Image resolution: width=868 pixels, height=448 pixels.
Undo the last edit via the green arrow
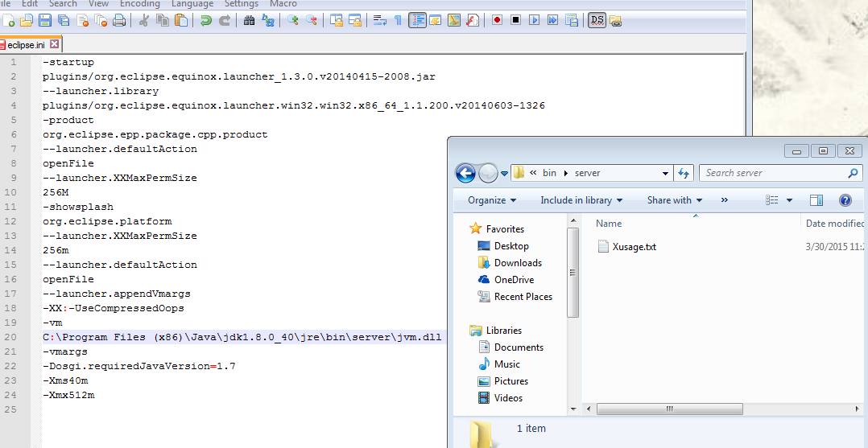pyautogui.click(x=206, y=20)
